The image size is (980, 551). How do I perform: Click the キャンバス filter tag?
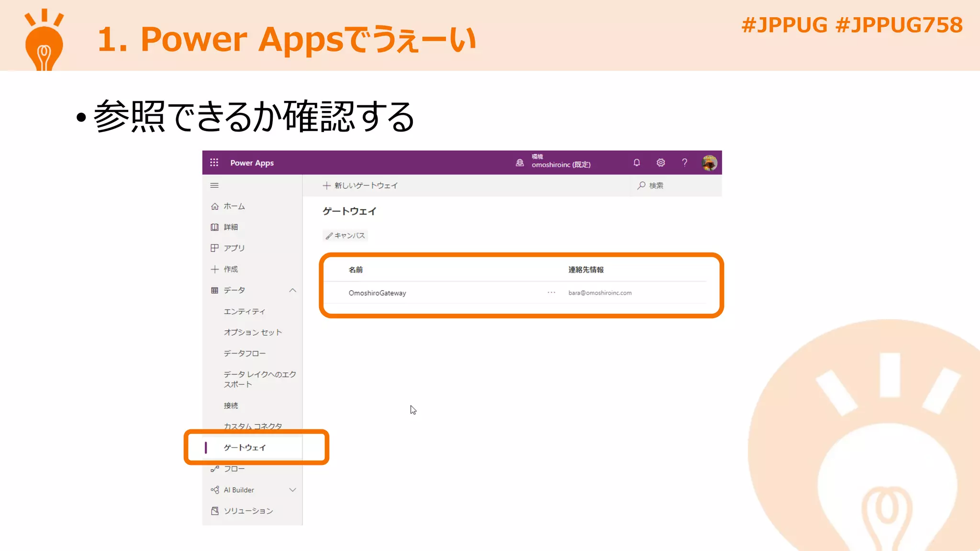click(x=345, y=235)
